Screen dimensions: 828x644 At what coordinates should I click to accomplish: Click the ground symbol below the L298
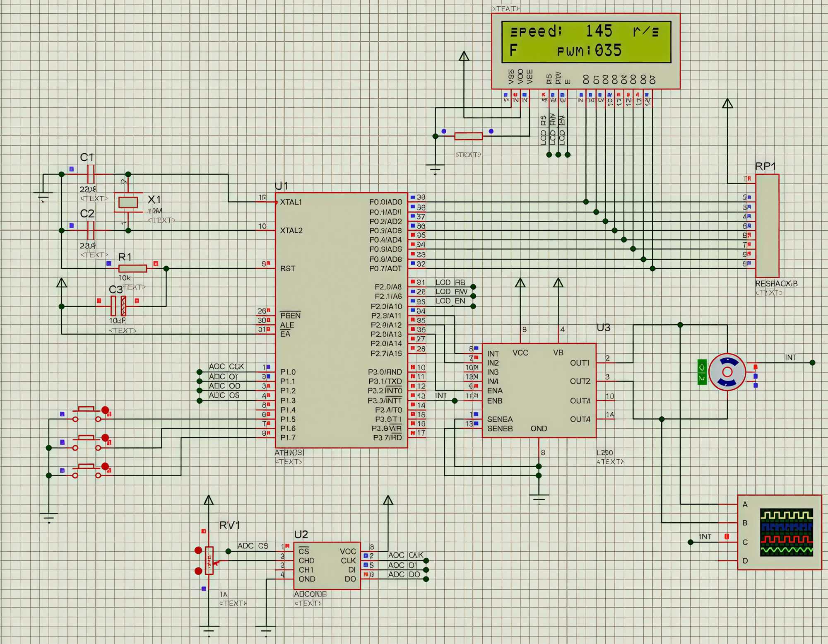coord(539,497)
